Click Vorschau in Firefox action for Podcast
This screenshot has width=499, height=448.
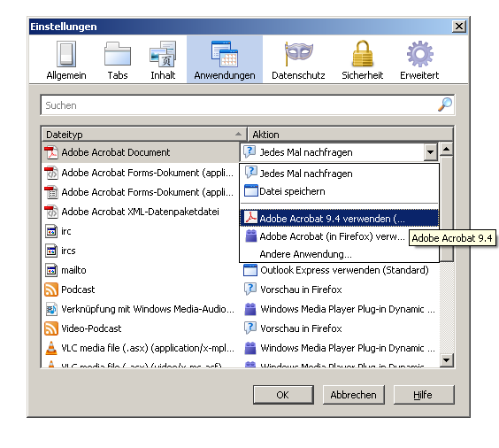coord(301,290)
